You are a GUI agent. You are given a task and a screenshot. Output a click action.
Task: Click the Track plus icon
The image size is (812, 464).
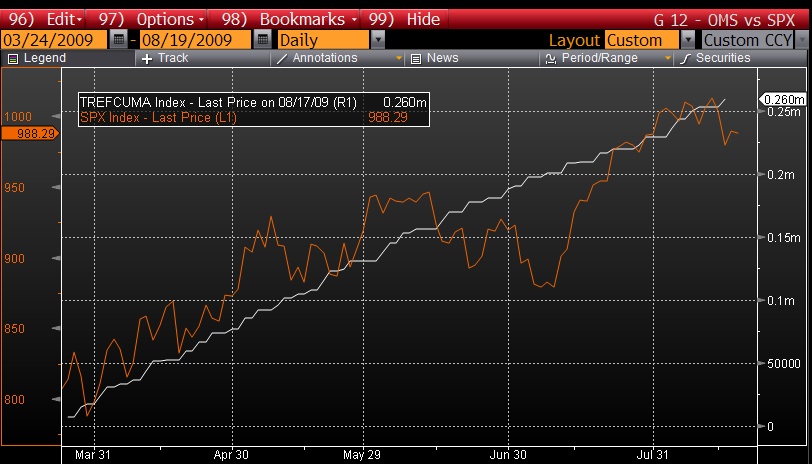pyautogui.click(x=147, y=59)
